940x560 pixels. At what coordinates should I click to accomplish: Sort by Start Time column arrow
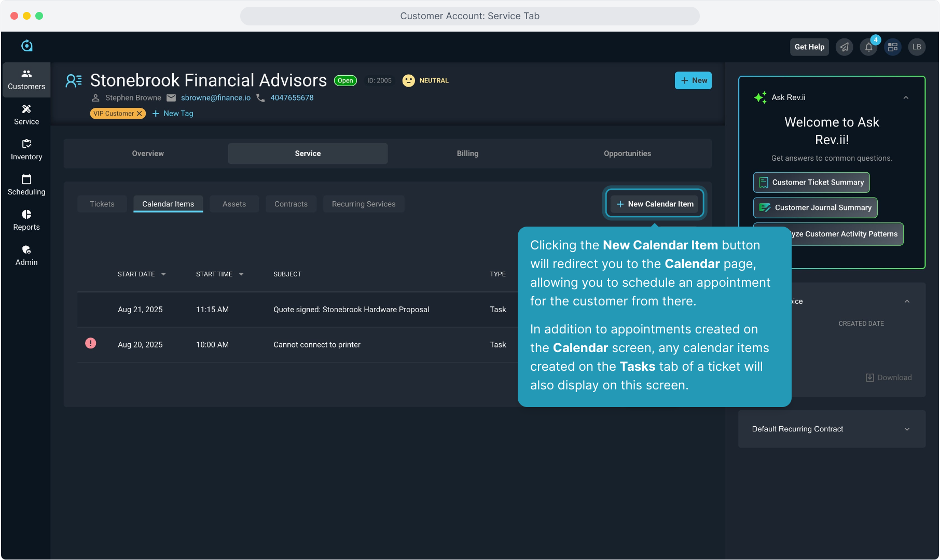241,274
